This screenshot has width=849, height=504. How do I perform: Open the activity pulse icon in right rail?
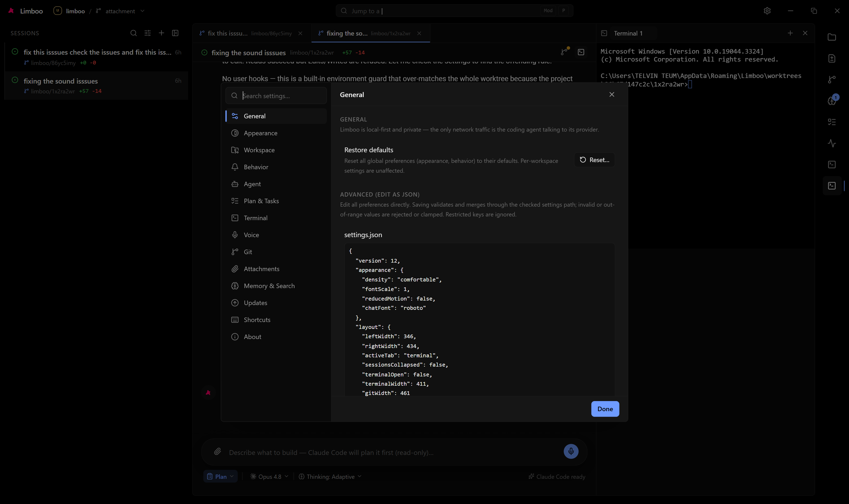point(832,143)
